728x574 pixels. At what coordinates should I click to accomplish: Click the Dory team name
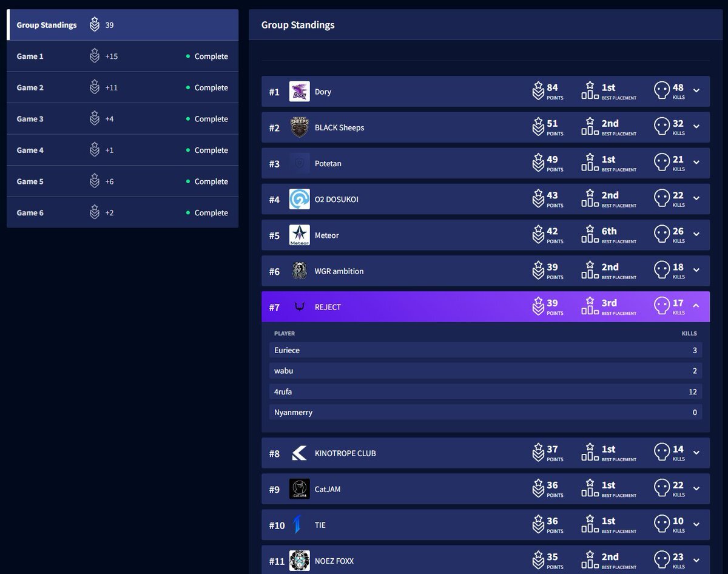(x=323, y=92)
